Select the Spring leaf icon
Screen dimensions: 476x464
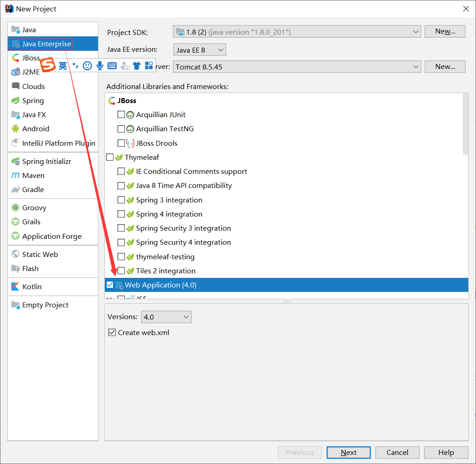[x=15, y=100]
